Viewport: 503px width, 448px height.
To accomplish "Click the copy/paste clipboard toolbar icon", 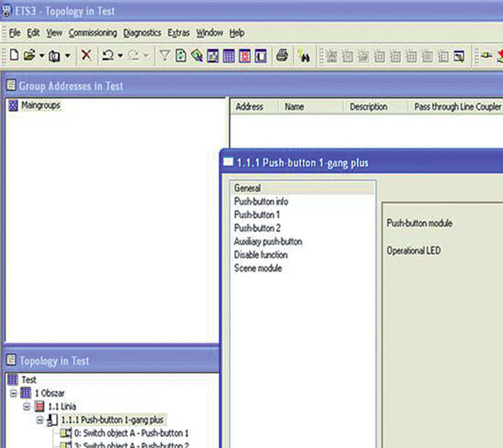I will tap(54, 56).
